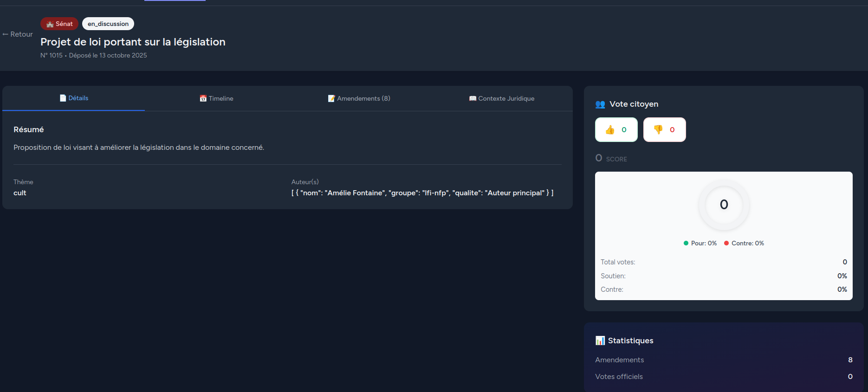Click the calendar icon beside Timeline
Image resolution: width=868 pixels, height=392 pixels.
pyautogui.click(x=203, y=98)
